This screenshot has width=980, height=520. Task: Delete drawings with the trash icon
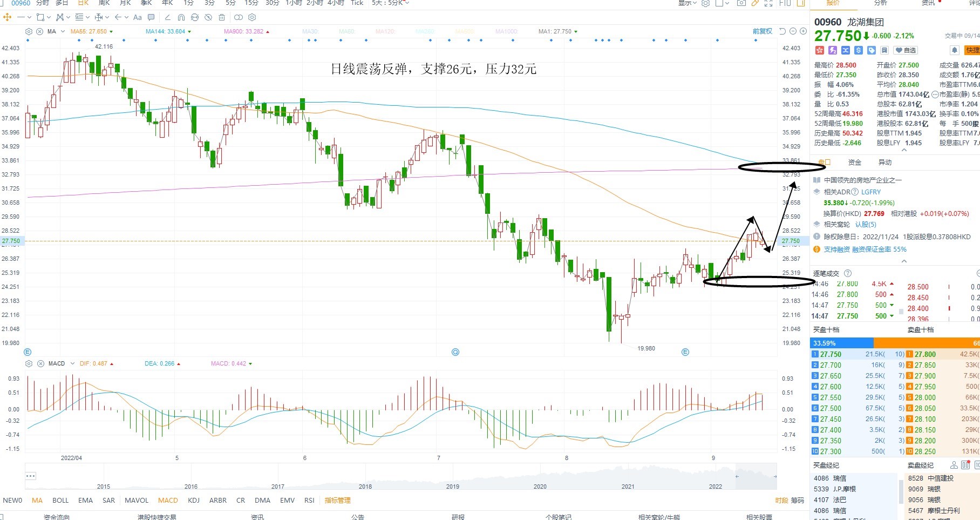[x=222, y=17]
